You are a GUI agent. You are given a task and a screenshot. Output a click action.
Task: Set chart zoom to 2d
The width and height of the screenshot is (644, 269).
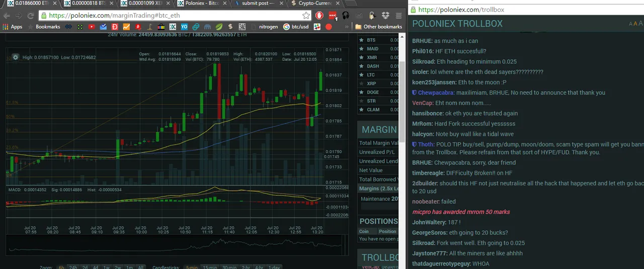[x=85, y=267]
